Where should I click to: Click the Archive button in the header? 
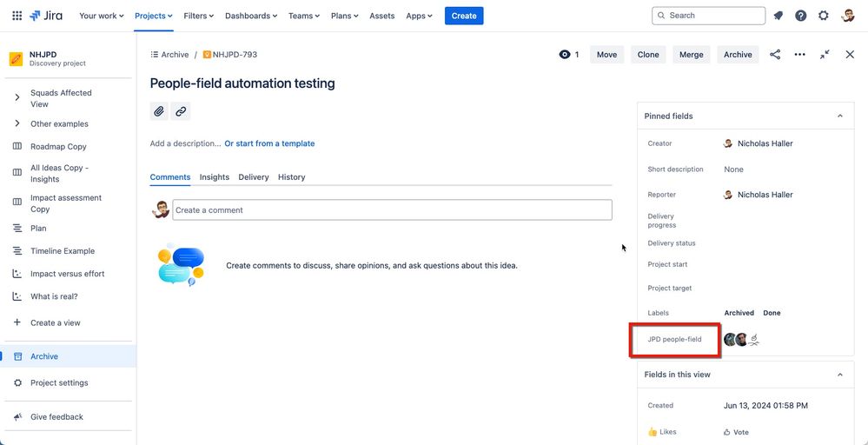pyautogui.click(x=738, y=54)
